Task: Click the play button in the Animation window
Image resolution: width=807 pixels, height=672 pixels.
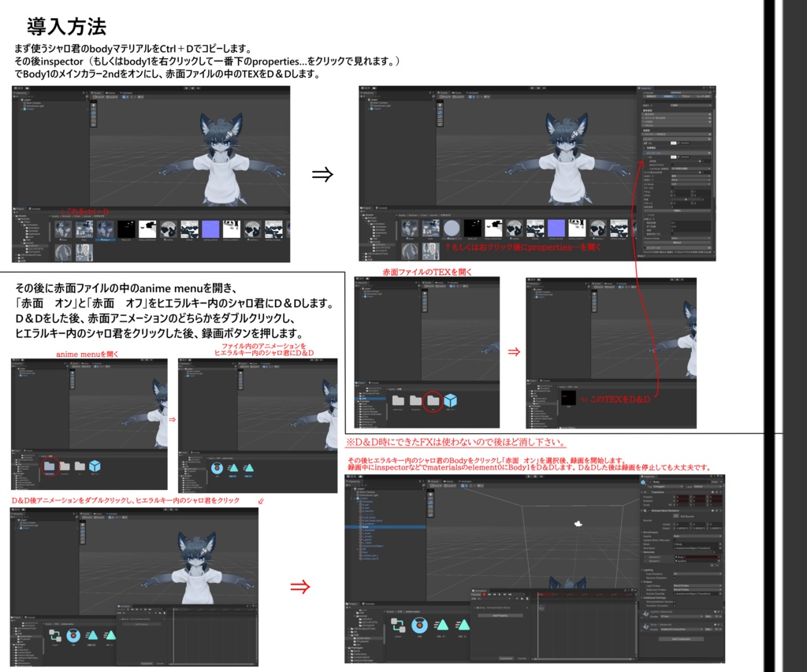Action: pos(499,593)
